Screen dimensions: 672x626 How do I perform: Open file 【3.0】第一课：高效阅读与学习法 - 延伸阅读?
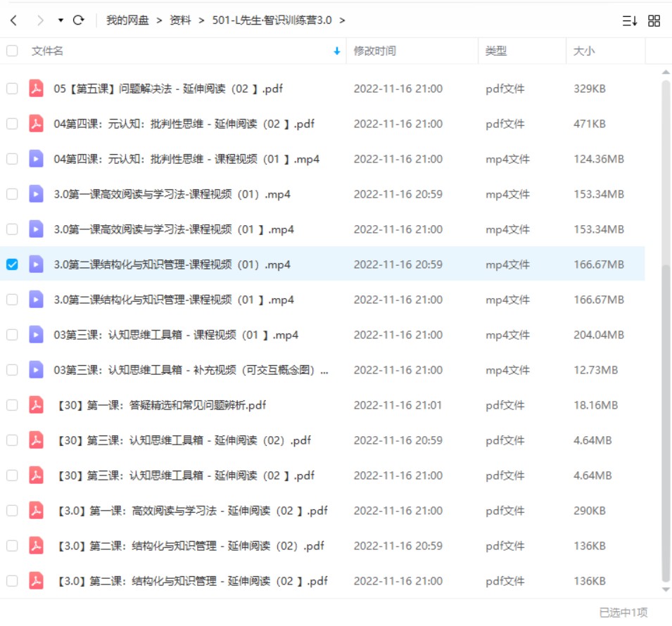pos(193,511)
